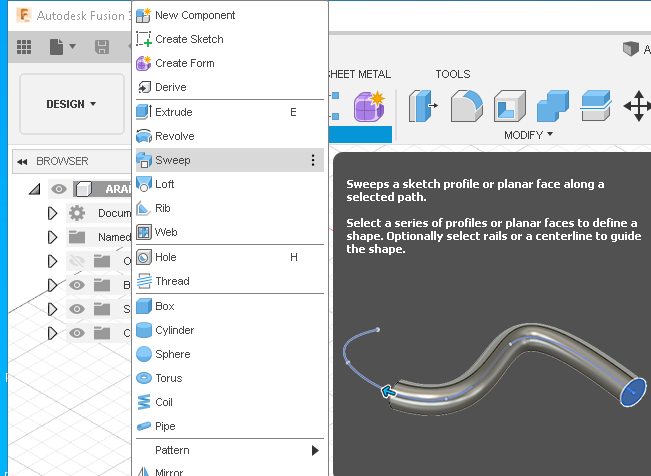Viewport: 651px width, 476px height.
Task: Create a Sphere primitive
Action: point(230,354)
